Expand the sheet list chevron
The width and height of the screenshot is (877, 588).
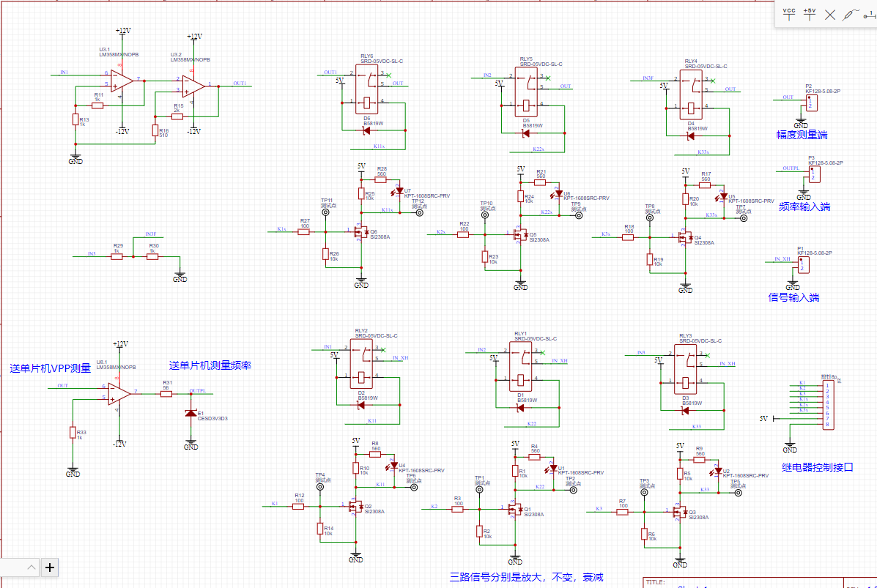pos(32,567)
